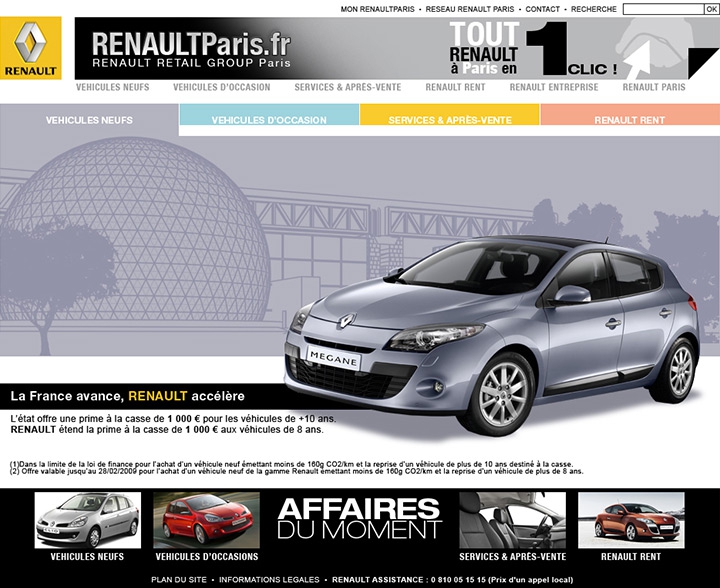Open Vehicules Neufs in grey menu
The width and height of the screenshot is (720, 588).
pos(112,87)
